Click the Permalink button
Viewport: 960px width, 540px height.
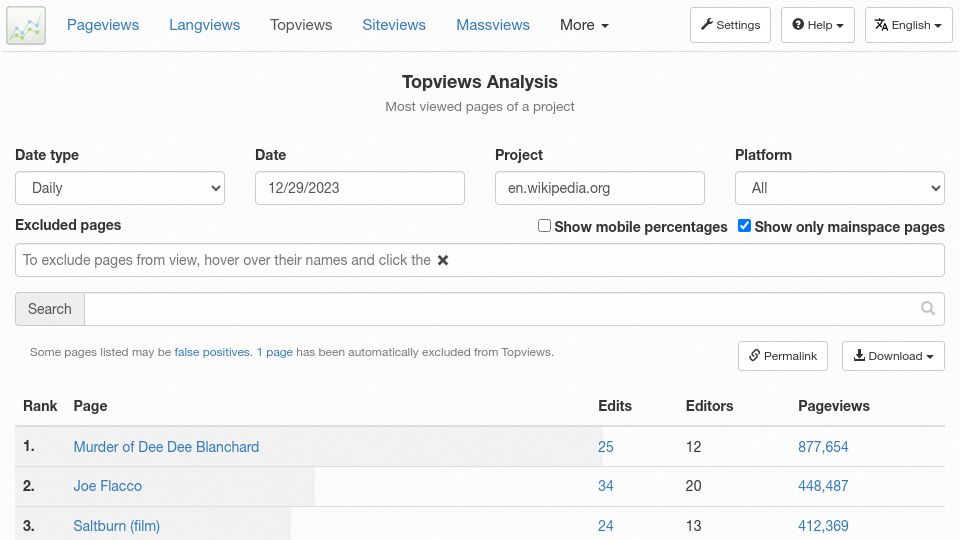click(x=782, y=356)
